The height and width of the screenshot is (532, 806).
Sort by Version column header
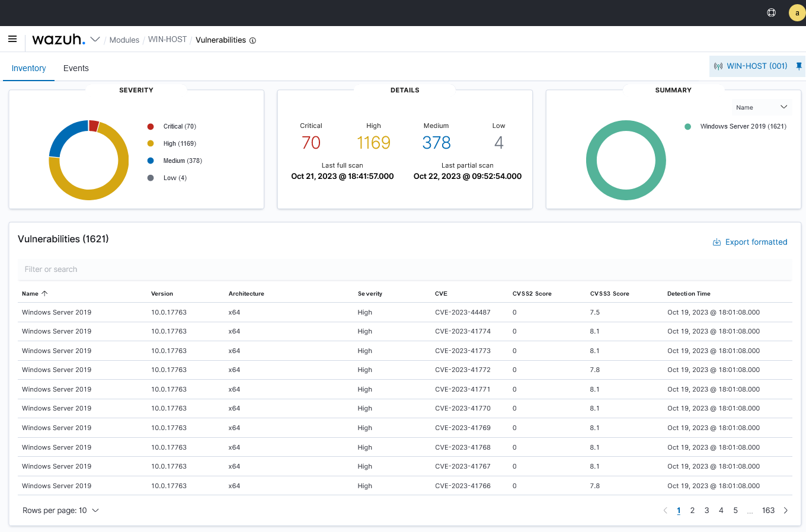[x=162, y=294]
